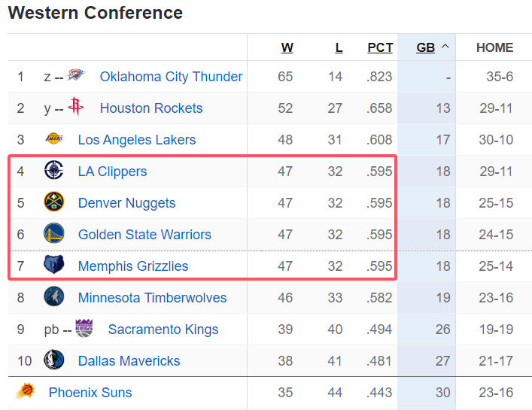
Task: Click the Minnesota Timberwolves logo icon
Action: tap(54, 297)
